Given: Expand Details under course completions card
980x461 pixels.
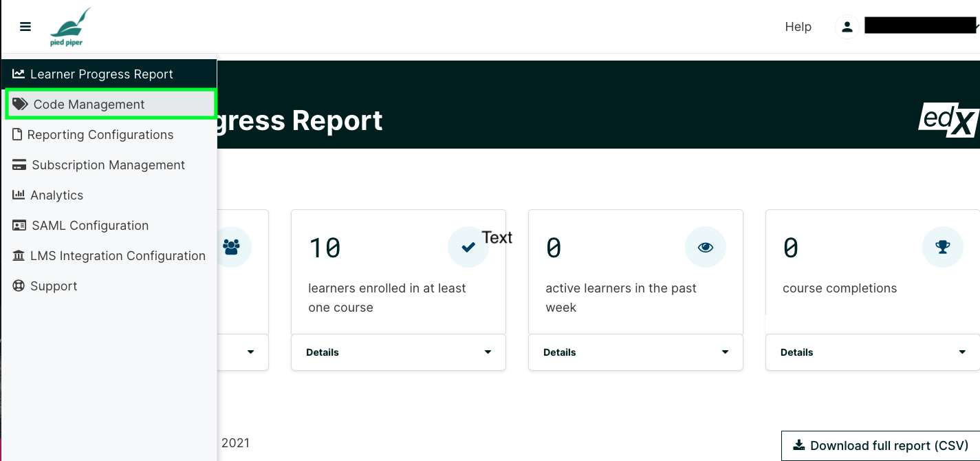Looking at the screenshot, I should click(873, 352).
